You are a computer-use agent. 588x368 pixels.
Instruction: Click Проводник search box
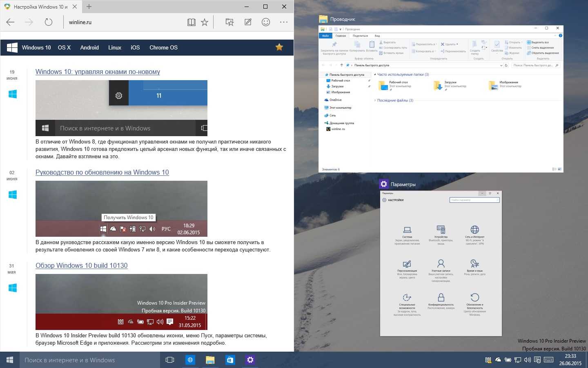point(536,65)
